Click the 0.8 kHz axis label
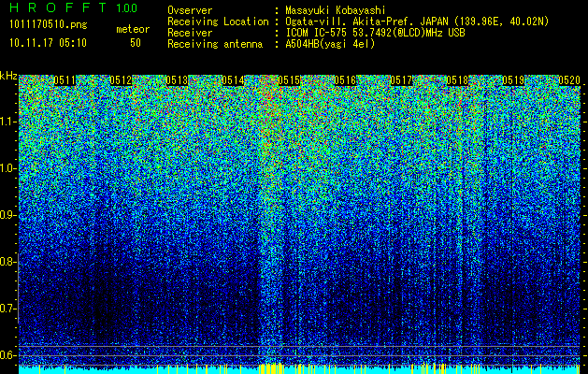Screen dimensions: 588x374 (x=7, y=262)
